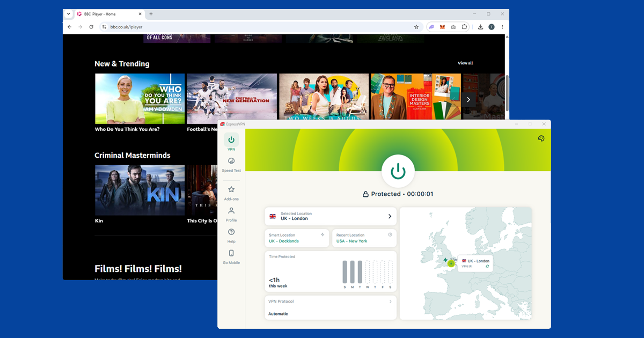Click the 'UK - London' map popup label
This screenshot has width=644, height=338.
point(479,261)
